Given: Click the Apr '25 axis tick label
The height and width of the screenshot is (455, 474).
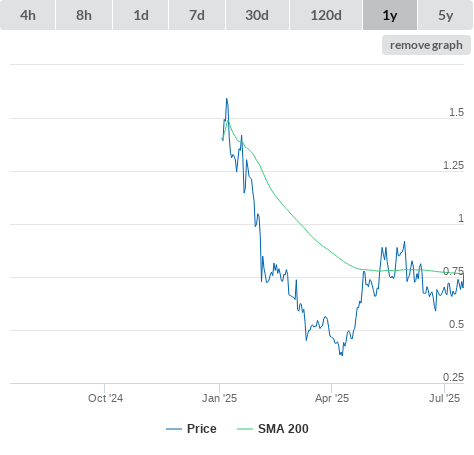Looking at the screenshot, I should [332, 398].
